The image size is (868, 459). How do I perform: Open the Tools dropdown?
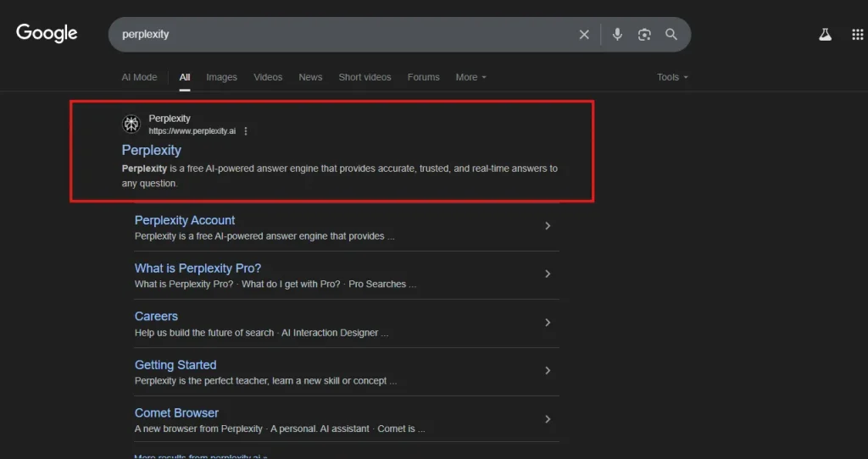(x=672, y=77)
